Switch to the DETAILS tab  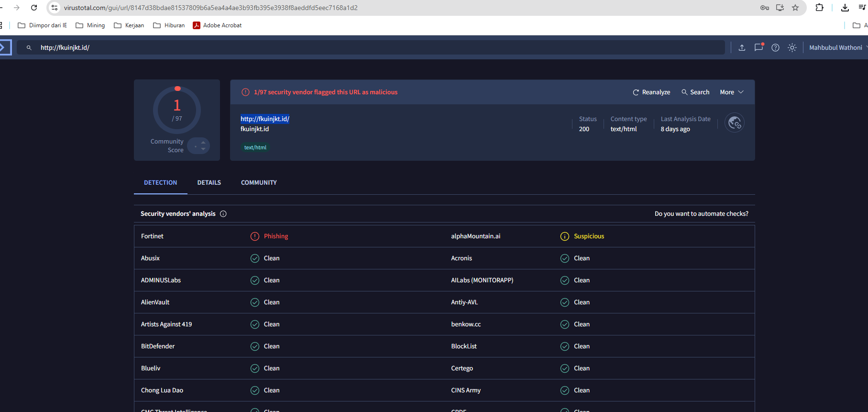tap(209, 183)
